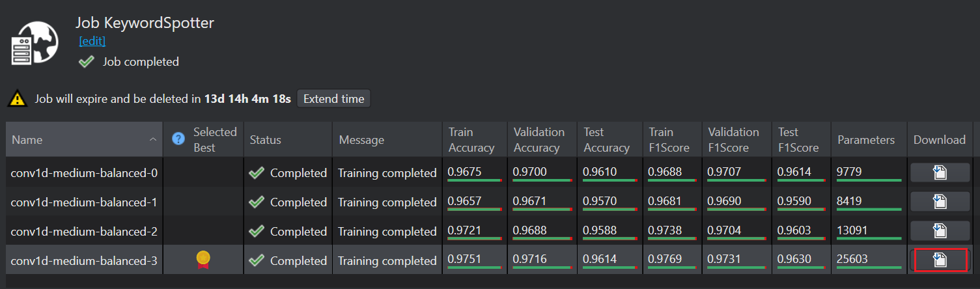This screenshot has height=289, width=980.
Task: Sort by Validation F1Score column header
Action: point(734,139)
